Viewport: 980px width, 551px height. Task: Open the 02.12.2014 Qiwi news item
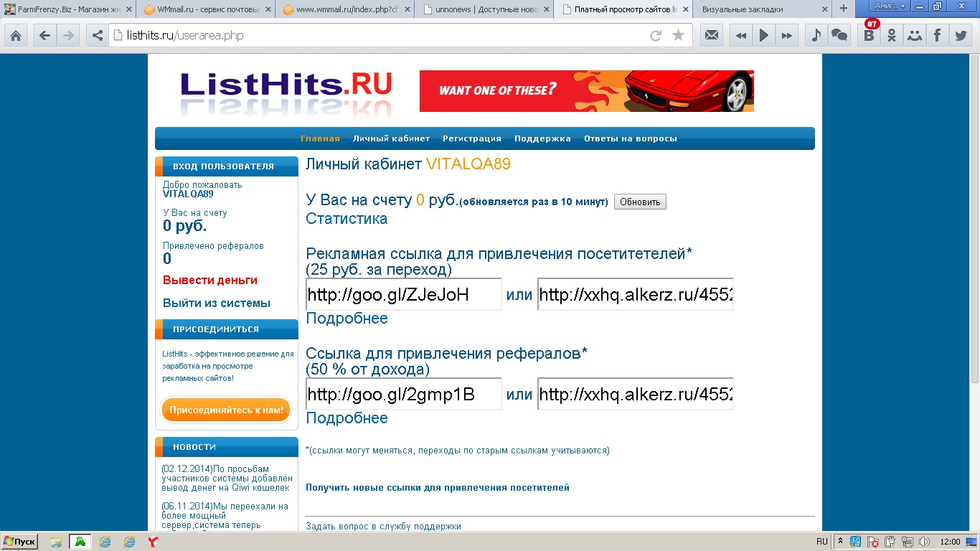tap(227, 479)
